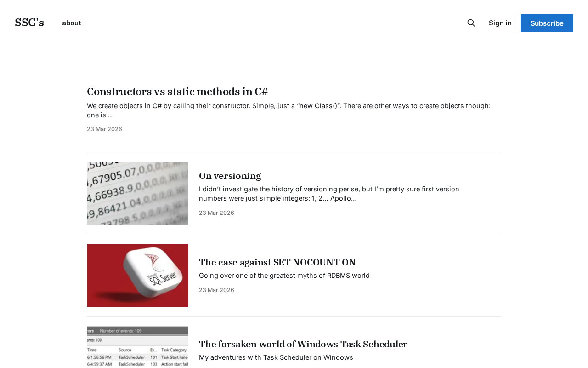Click the Task Scheduler screenshot thumbnail
The height and width of the screenshot is (368, 588).
pos(137,347)
